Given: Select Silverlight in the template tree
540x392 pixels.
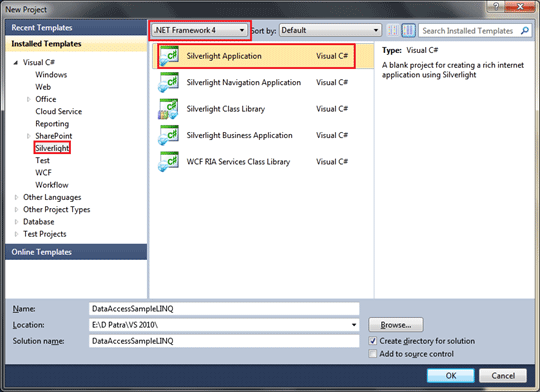Looking at the screenshot, I should 52,148.
